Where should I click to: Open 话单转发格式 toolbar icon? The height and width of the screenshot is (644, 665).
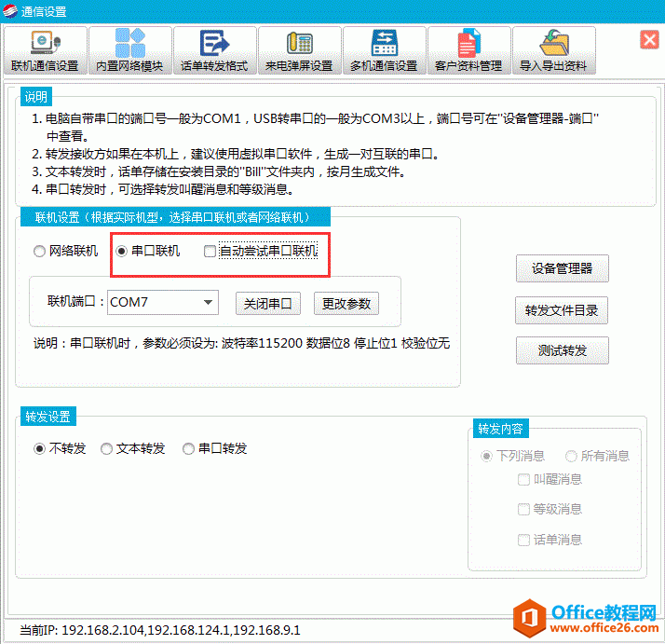click(215, 50)
